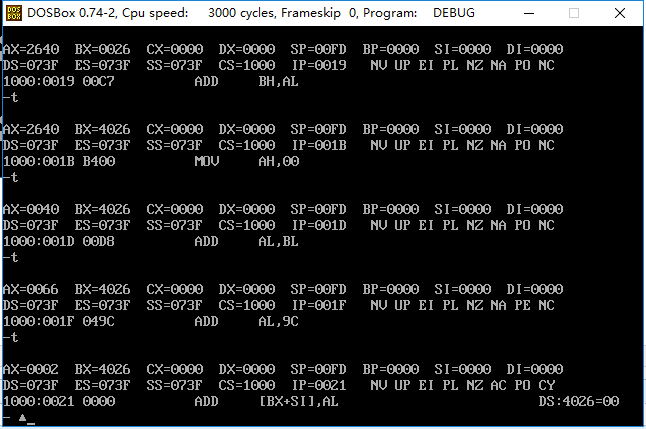Click the register value 'IP=0019'
Image resolution: width=646 pixels, height=429 pixels.
tap(319, 65)
